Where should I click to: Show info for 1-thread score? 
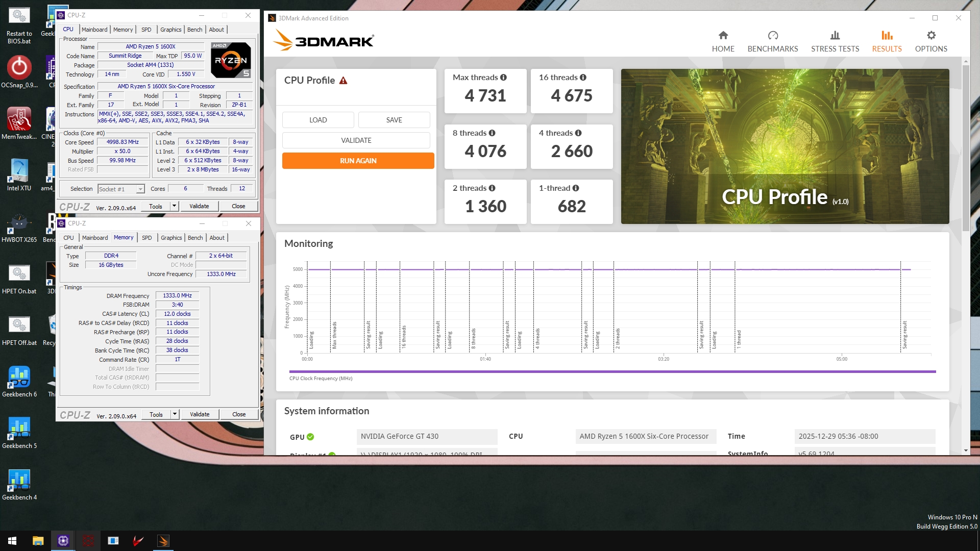[575, 188]
